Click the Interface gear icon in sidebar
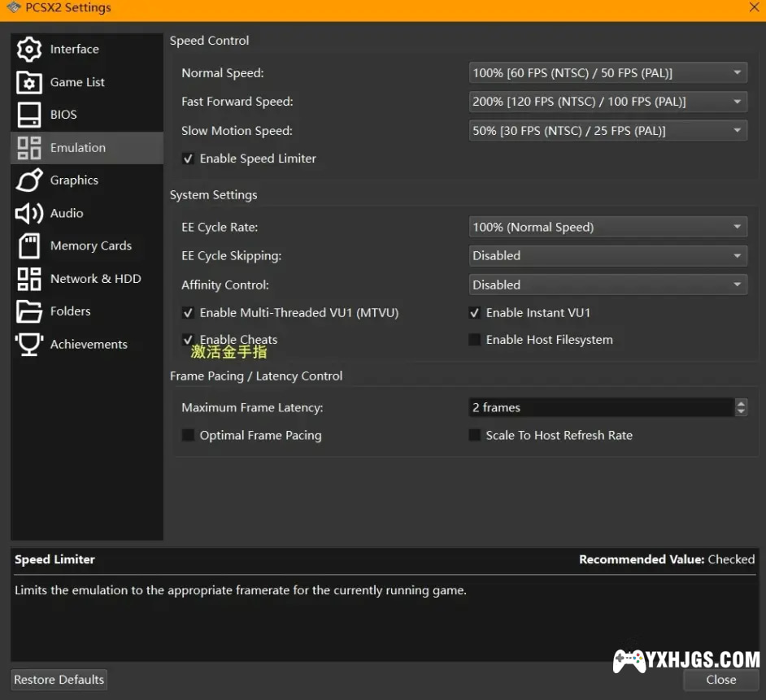Viewport: 766px width, 700px height. pyautogui.click(x=29, y=49)
